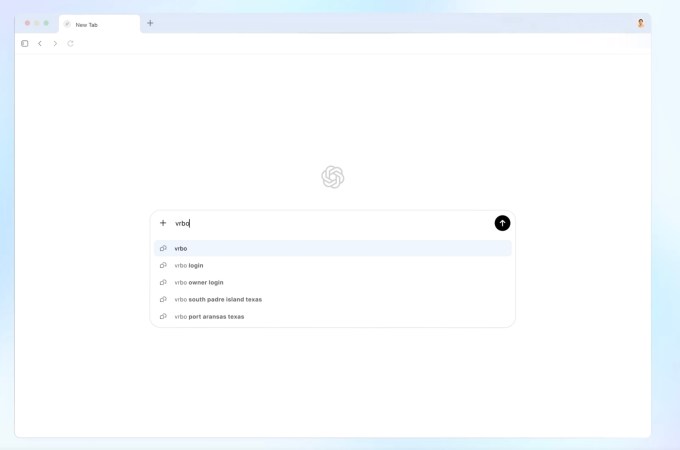This screenshot has width=680, height=450.
Task: Maximize the window with green button
Action: coord(46,23)
